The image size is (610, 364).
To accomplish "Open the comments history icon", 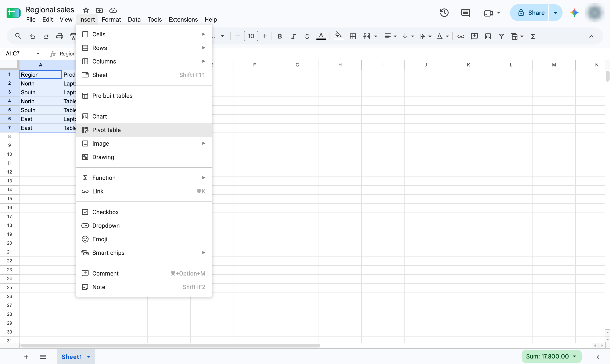I will (x=465, y=13).
